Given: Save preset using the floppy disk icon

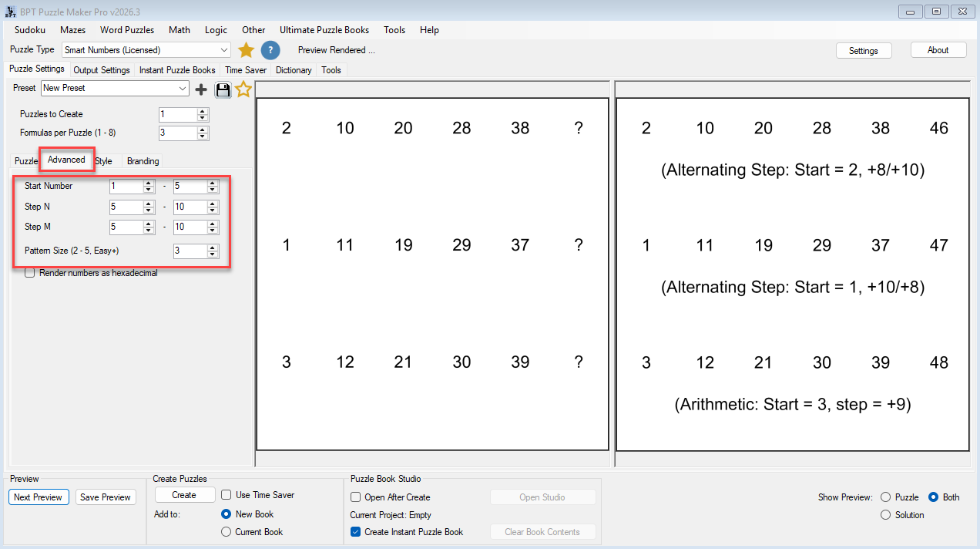Looking at the screenshot, I should click(223, 89).
